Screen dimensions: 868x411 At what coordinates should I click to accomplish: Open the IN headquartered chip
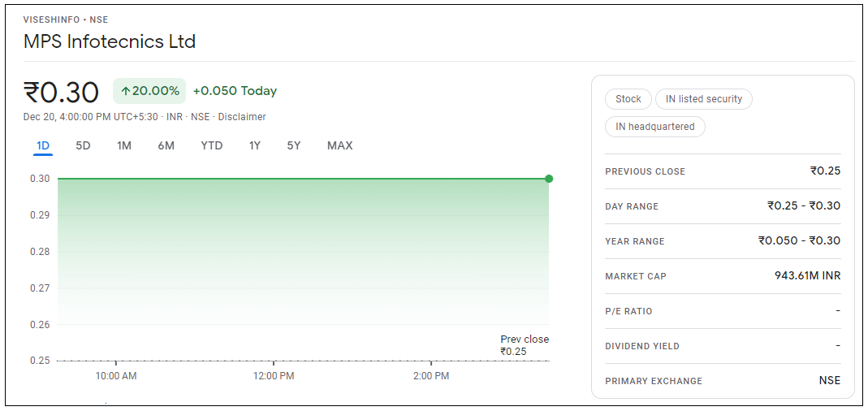(x=655, y=127)
